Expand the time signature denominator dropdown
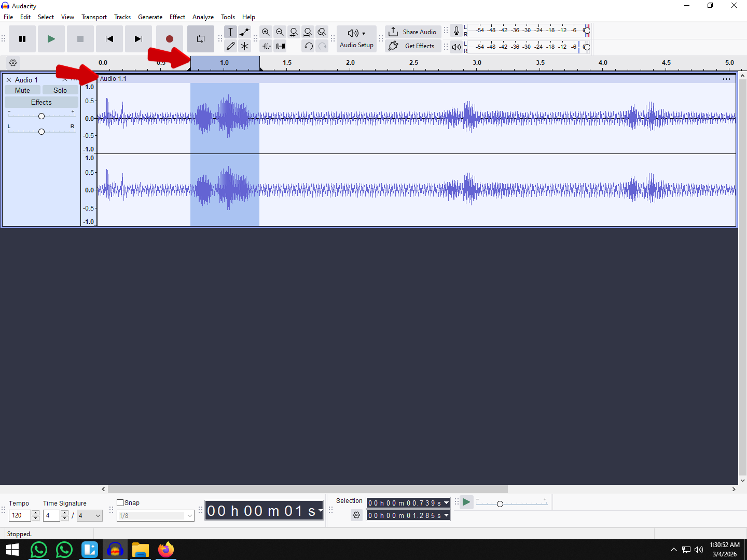The width and height of the screenshot is (747, 560). click(98, 516)
